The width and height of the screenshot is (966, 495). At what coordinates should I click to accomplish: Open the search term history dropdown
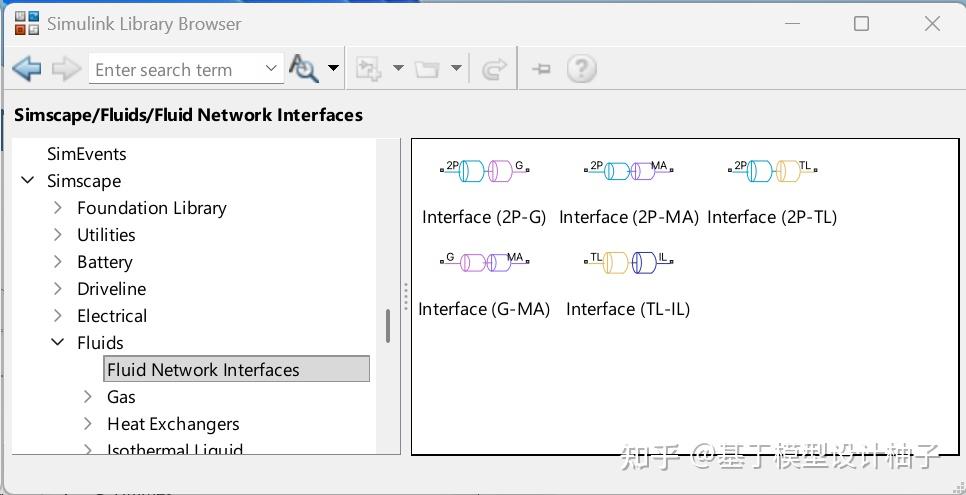271,68
